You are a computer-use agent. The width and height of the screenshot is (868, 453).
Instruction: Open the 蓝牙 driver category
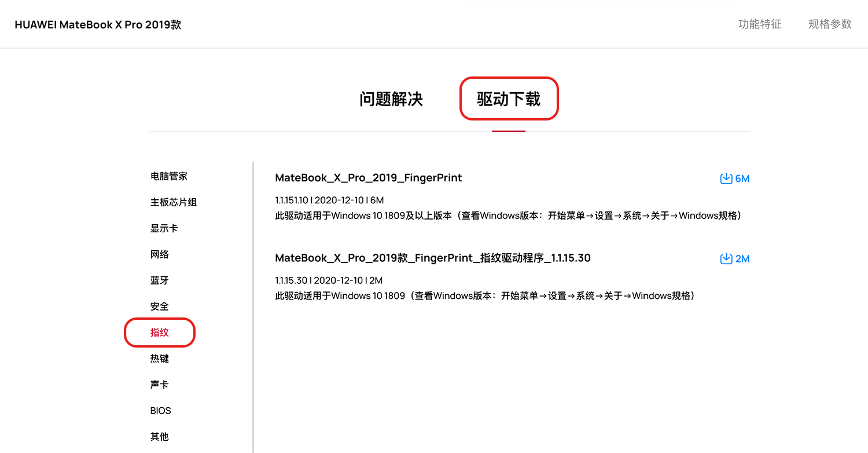click(x=160, y=280)
